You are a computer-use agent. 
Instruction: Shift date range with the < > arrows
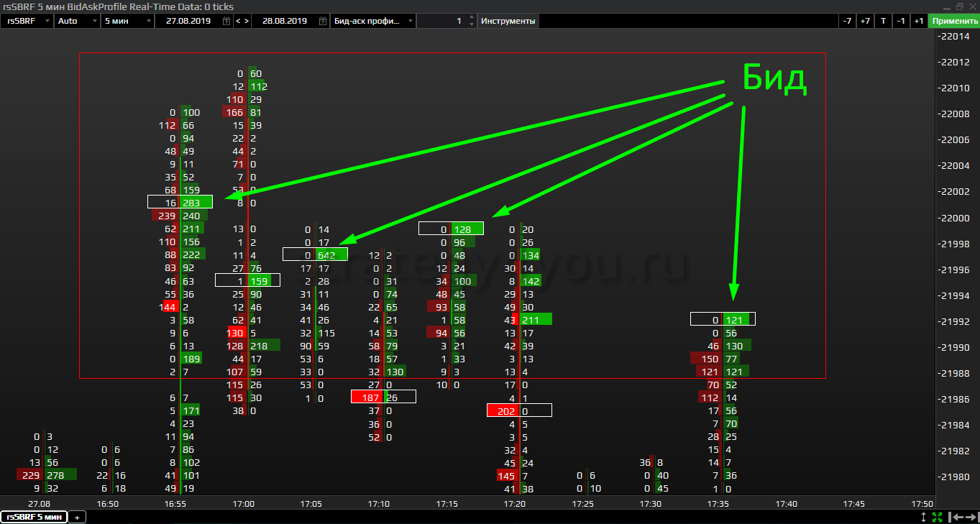click(242, 21)
